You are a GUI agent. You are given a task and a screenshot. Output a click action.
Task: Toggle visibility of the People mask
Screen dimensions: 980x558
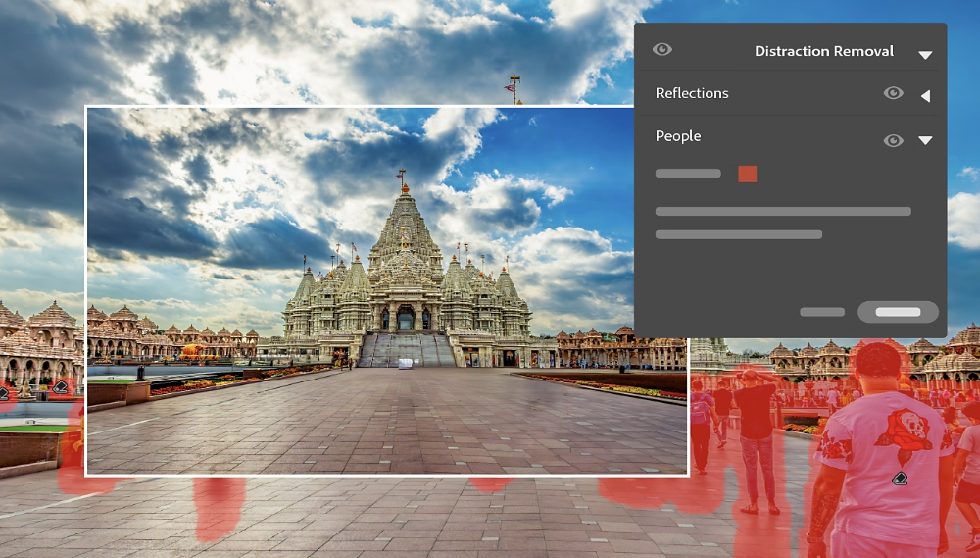point(893,140)
